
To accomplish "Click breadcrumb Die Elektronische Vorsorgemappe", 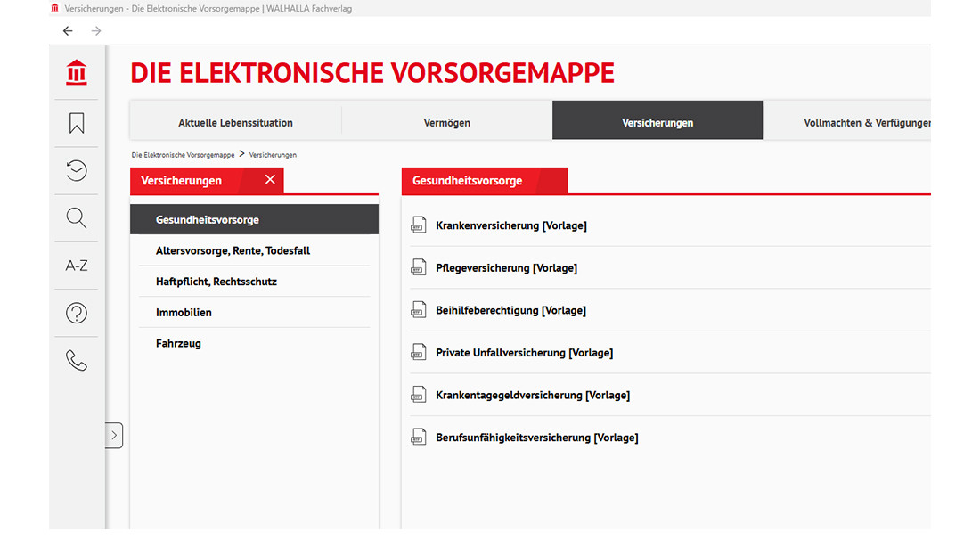I will coord(184,155).
